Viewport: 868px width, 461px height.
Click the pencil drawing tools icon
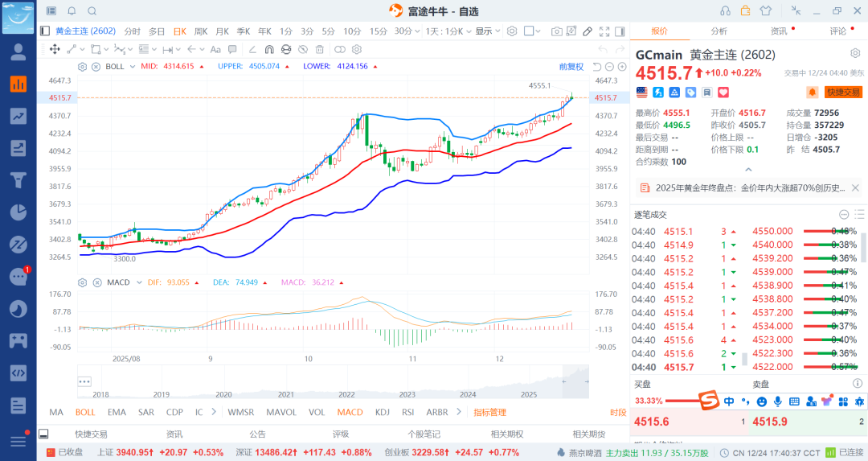[588, 31]
